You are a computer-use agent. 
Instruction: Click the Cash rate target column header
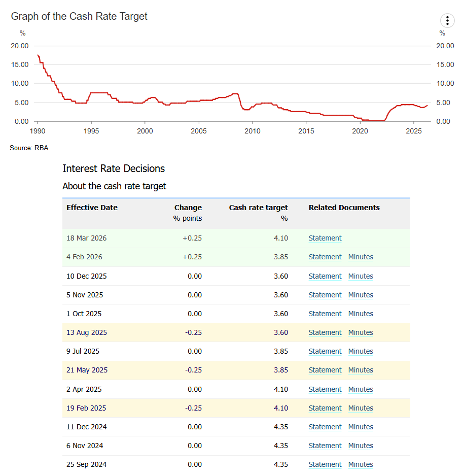tap(258, 208)
